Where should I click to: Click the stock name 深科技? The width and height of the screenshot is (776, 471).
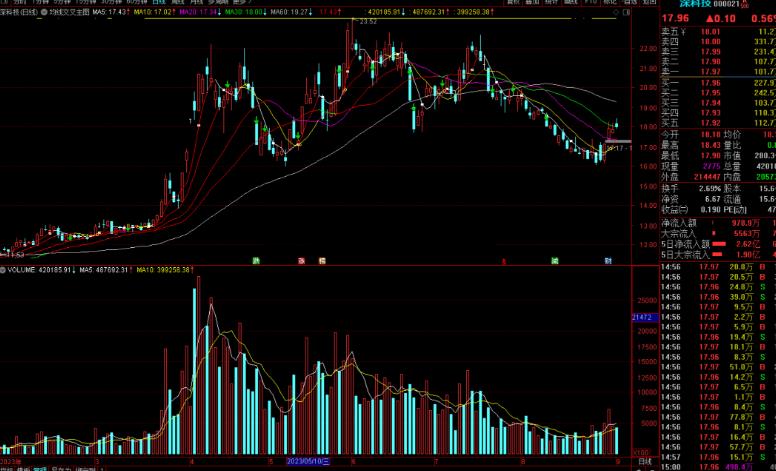pos(695,4)
